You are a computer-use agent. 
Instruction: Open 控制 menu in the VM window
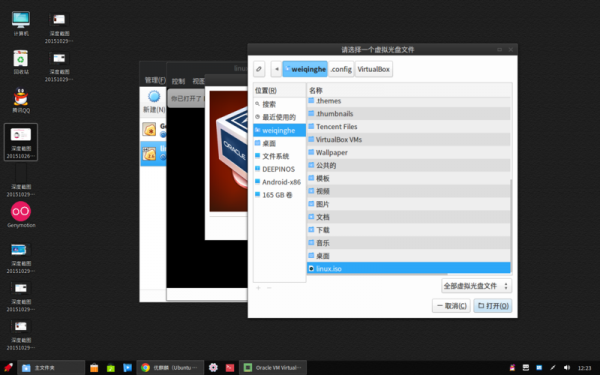click(x=178, y=81)
